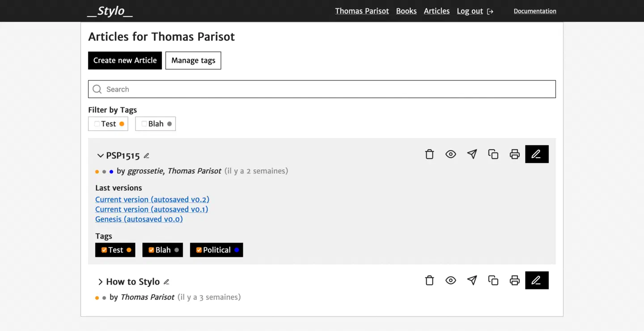The image size is (644, 331).
Task: Print the How to Stylo article
Action: point(515,281)
